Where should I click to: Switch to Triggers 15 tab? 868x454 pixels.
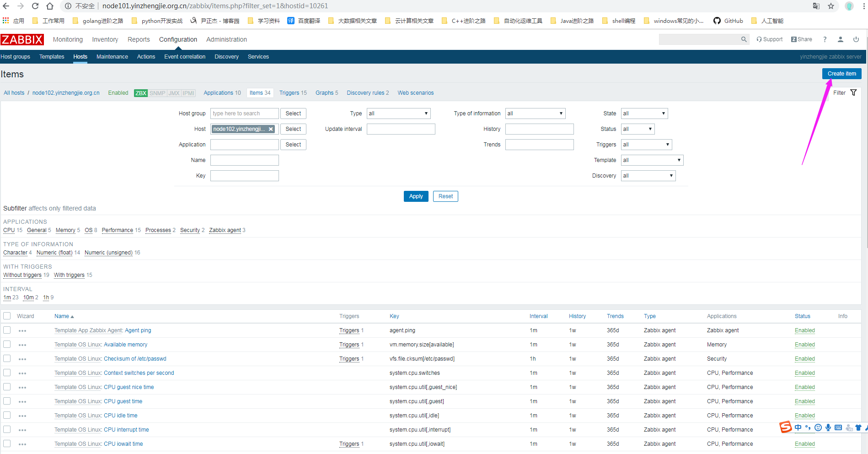[x=293, y=93]
